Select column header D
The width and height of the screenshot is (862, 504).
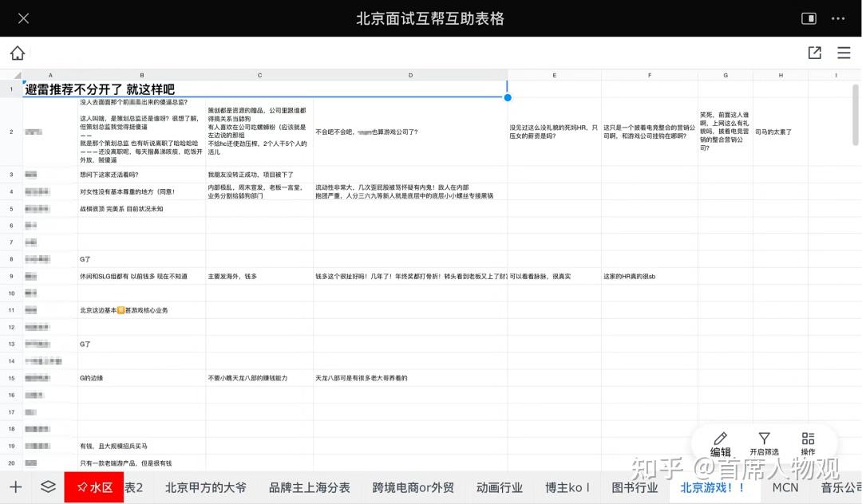tap(410, 74)
